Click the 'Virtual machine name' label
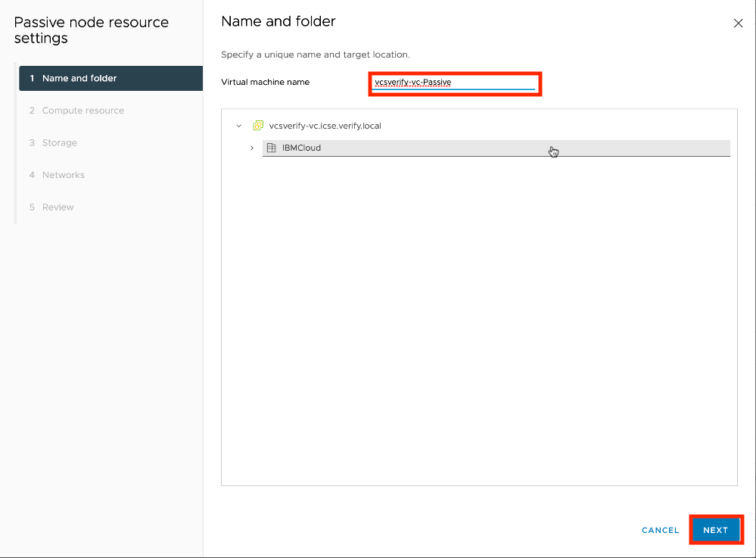 pos(265,82)
